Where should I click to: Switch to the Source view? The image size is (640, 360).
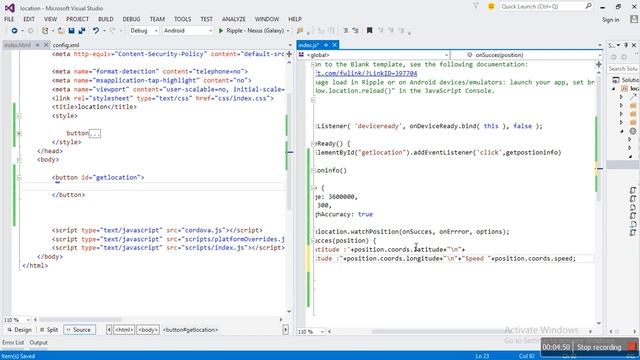click(79, 330)
